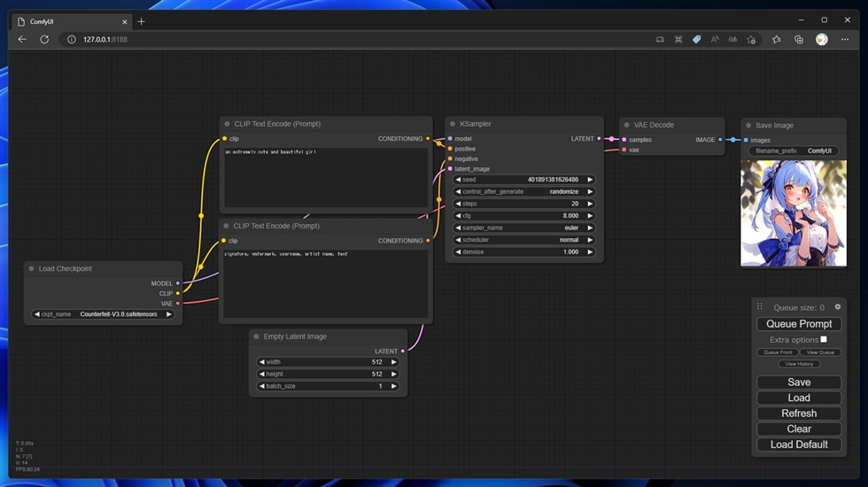Click the browser refresh icon

[x=44, y=40]
